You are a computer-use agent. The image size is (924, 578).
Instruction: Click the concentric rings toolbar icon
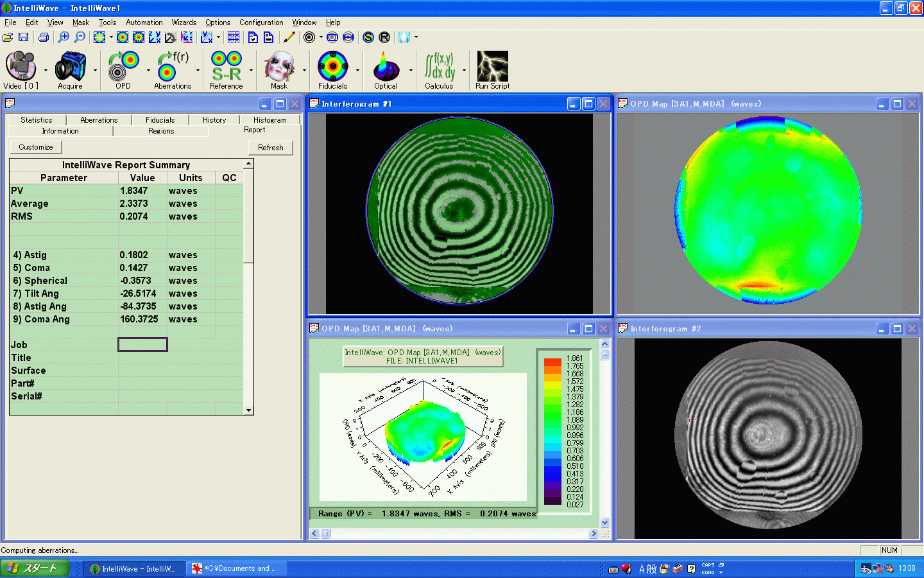pyautogui.click(x=309, y=37)
